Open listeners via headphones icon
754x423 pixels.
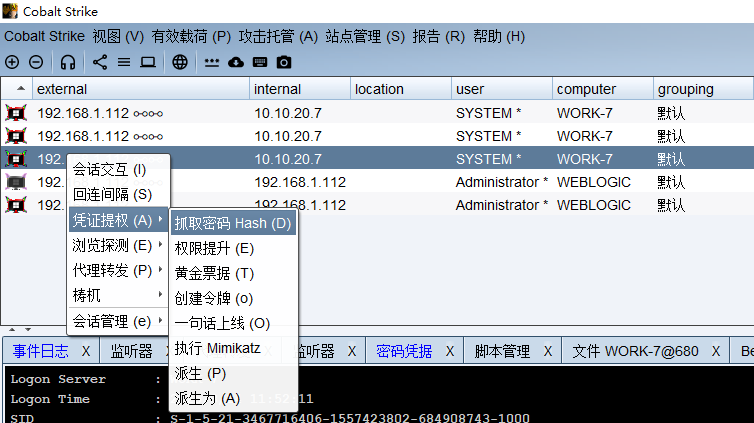(68, 62)
